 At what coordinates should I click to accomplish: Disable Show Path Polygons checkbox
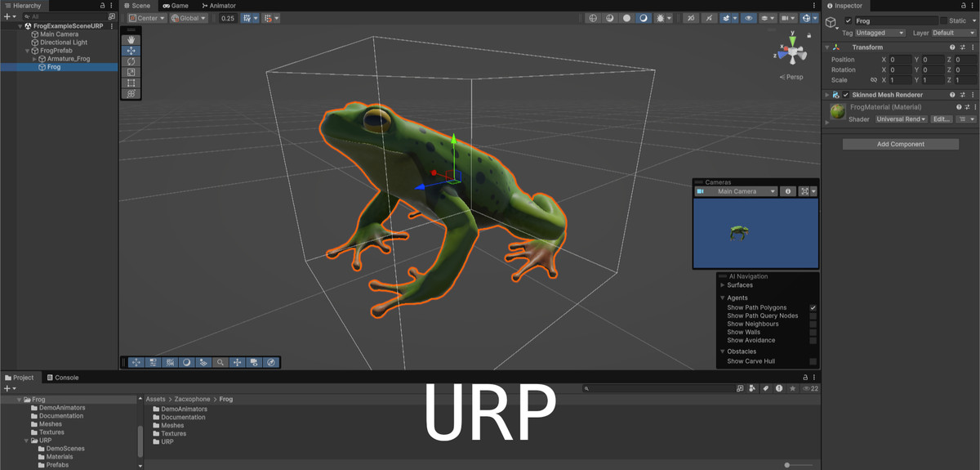click(x=813, y=307)
